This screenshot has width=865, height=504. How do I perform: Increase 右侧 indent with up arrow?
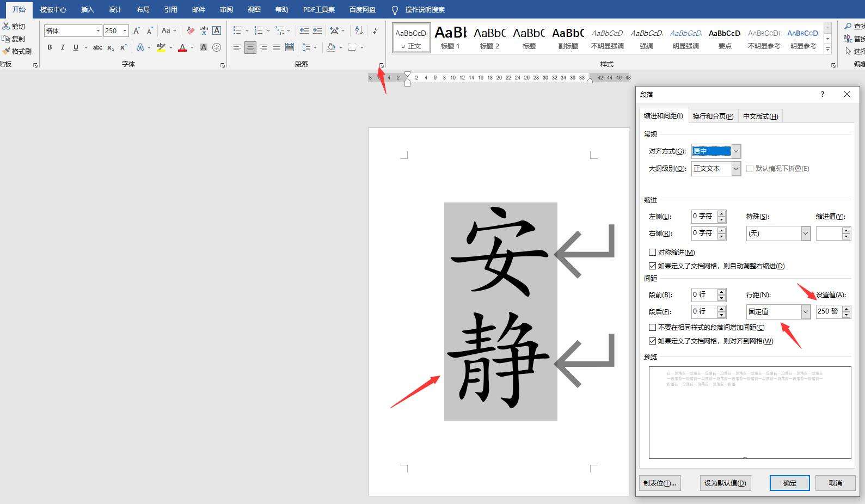pos(722,231)
